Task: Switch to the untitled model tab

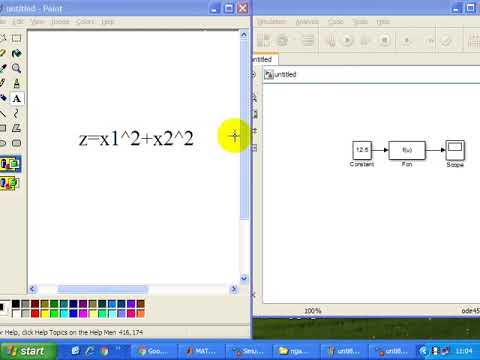Action: click(x=265, y=59)
